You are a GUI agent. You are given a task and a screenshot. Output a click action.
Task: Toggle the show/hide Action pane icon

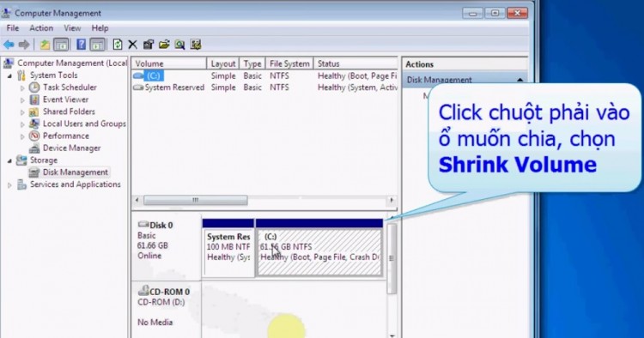pos(97,45)
